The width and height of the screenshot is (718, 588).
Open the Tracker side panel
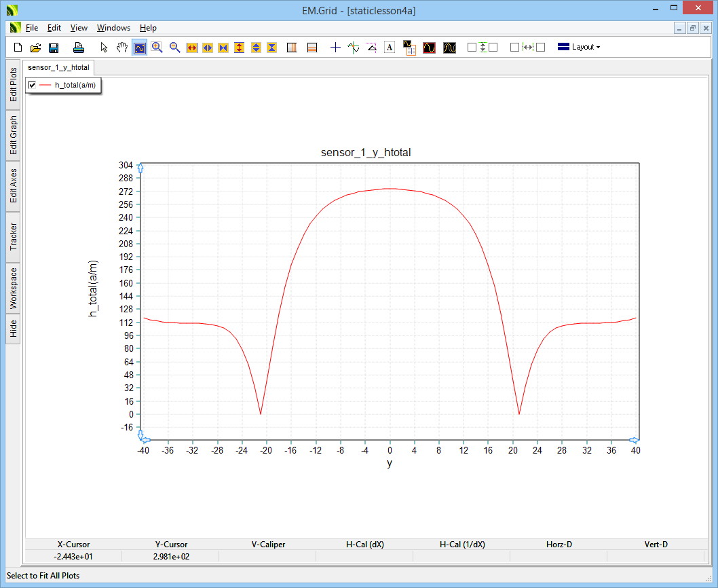(x=14, y=236)
